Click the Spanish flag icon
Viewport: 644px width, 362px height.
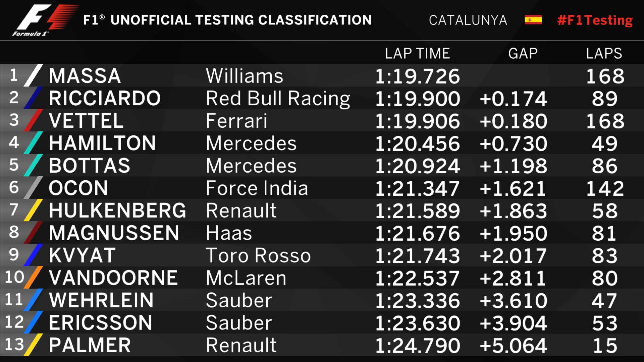tap(533, 20)
